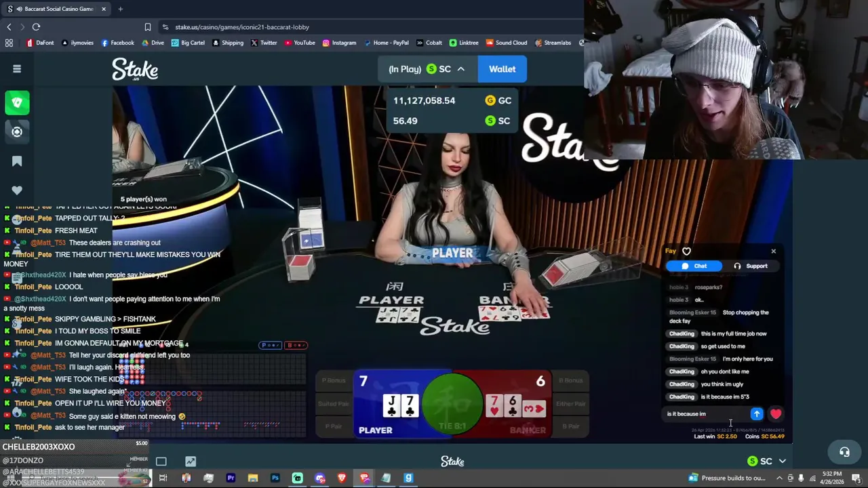Click the chat message input field
The image size is (868, 488).
point(705,414)
